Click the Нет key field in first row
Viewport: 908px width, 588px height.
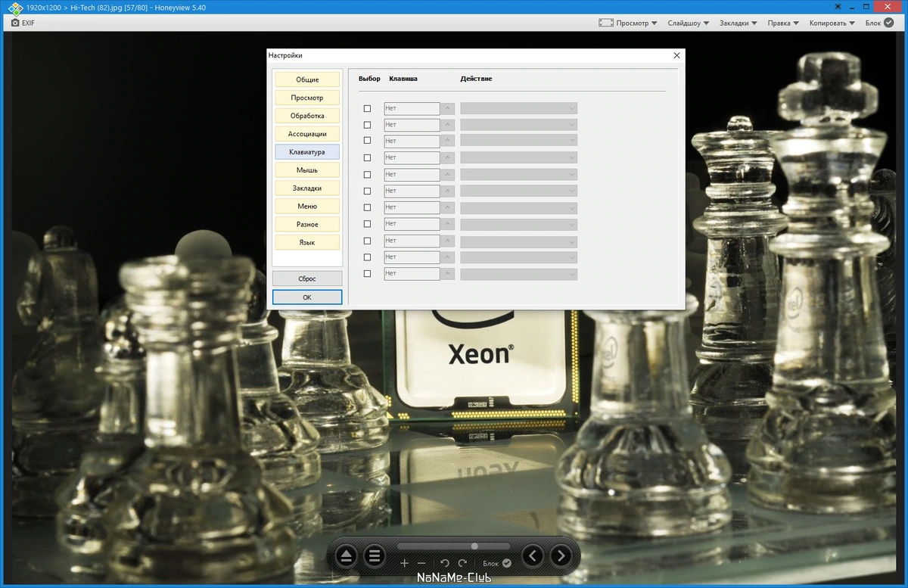[412, 108]
